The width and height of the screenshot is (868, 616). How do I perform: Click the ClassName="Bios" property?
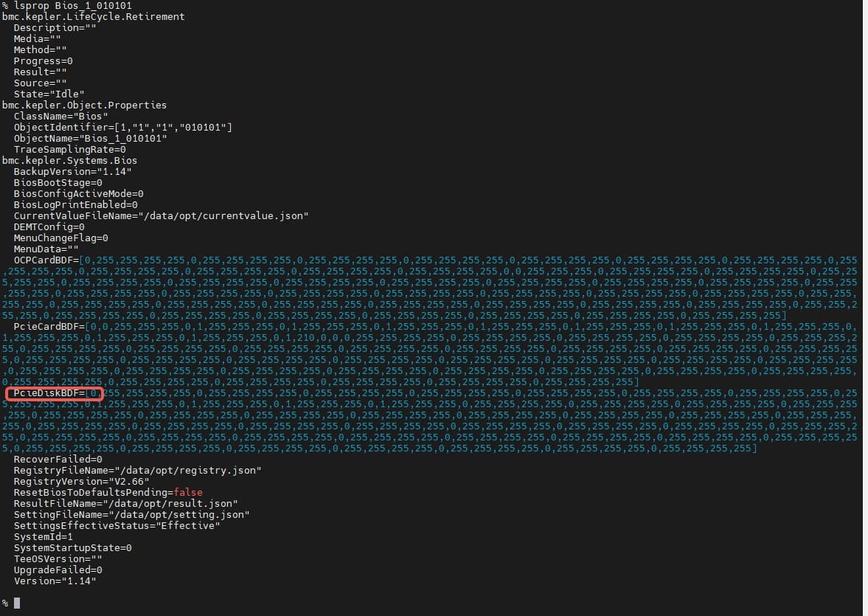tap(61, 116)
